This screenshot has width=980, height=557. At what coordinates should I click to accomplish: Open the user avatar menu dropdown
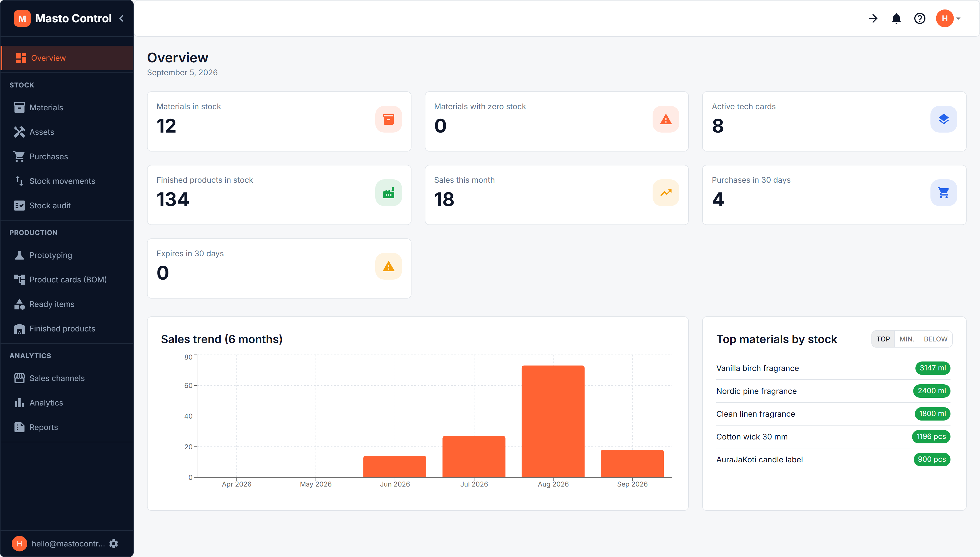[948, 18]
